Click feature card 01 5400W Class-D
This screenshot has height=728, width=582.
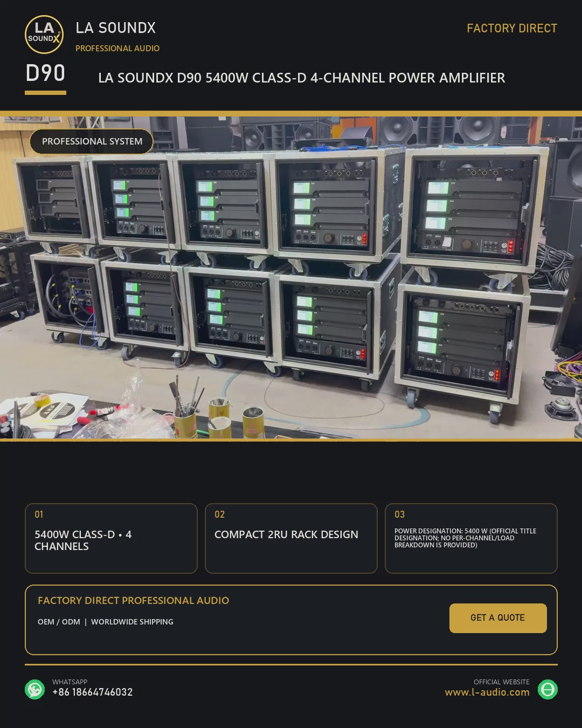[x=111, y=538]
